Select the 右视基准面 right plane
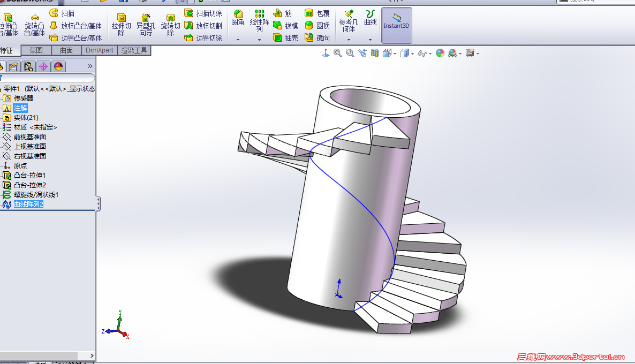Image resolution: width=635 pixels, height=364 pixels. point(24,156)
